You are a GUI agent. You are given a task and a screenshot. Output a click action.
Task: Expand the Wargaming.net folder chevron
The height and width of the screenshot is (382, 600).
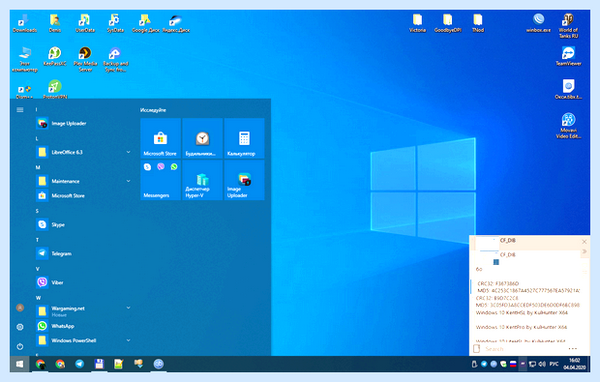(x=128, y=308)
